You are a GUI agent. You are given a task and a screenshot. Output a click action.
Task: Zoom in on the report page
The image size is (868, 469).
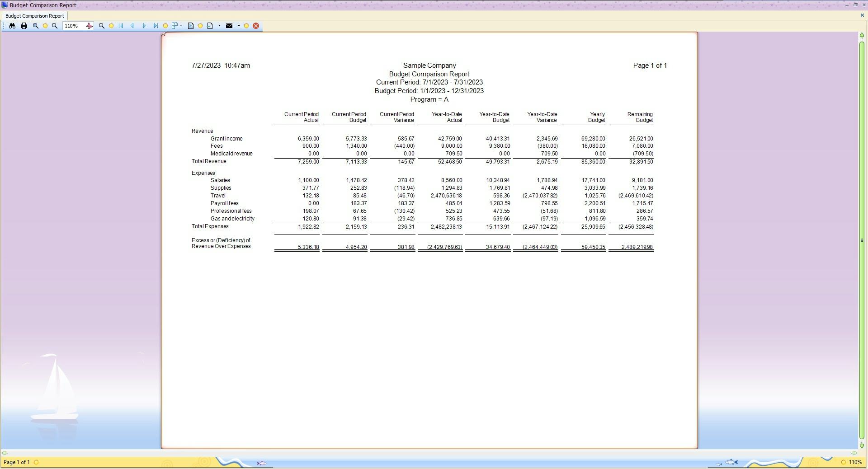(x=102, y=26)
